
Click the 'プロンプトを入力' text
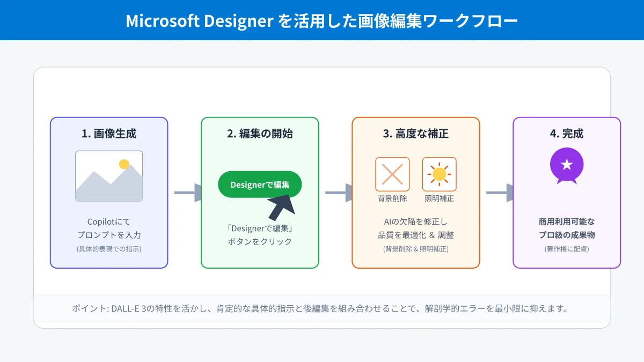[x=109, y=235]
